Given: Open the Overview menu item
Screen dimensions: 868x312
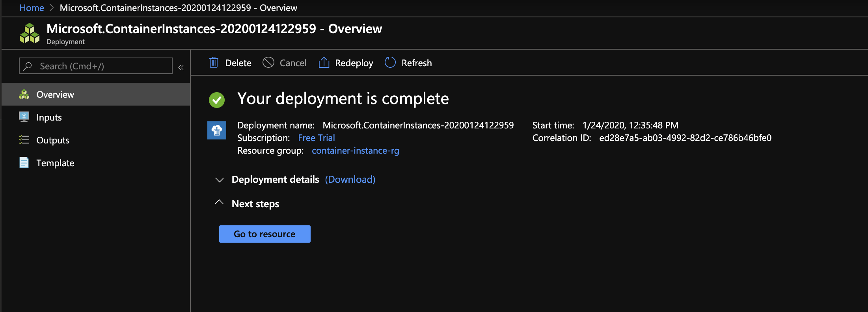Looking at the screenshot, I should tap(96, 94).
